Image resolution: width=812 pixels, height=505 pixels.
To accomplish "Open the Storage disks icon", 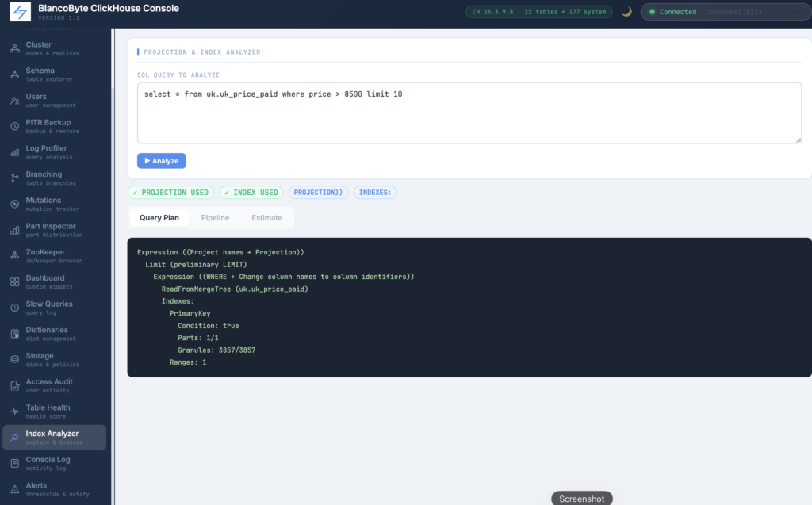I will (14, 359).
